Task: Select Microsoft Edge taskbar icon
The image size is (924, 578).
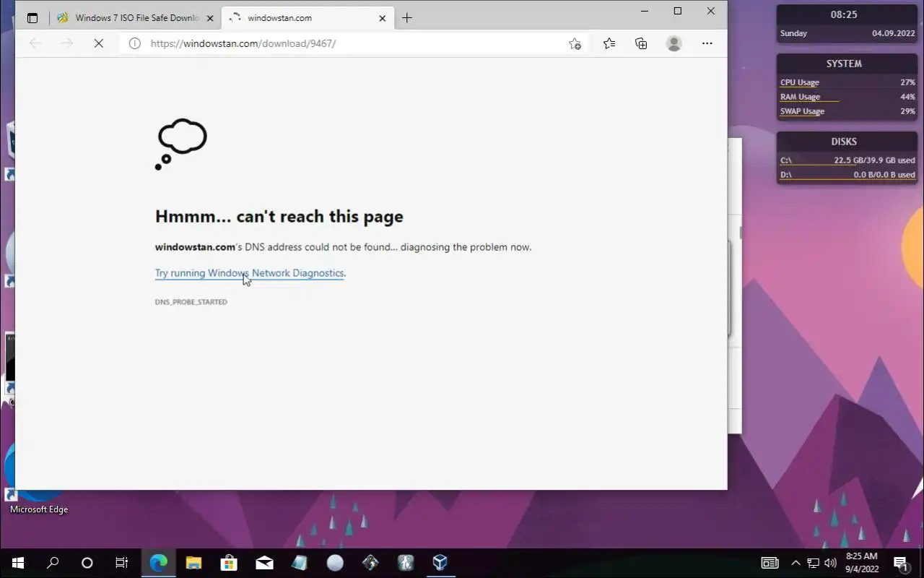Action: [158, 563]
